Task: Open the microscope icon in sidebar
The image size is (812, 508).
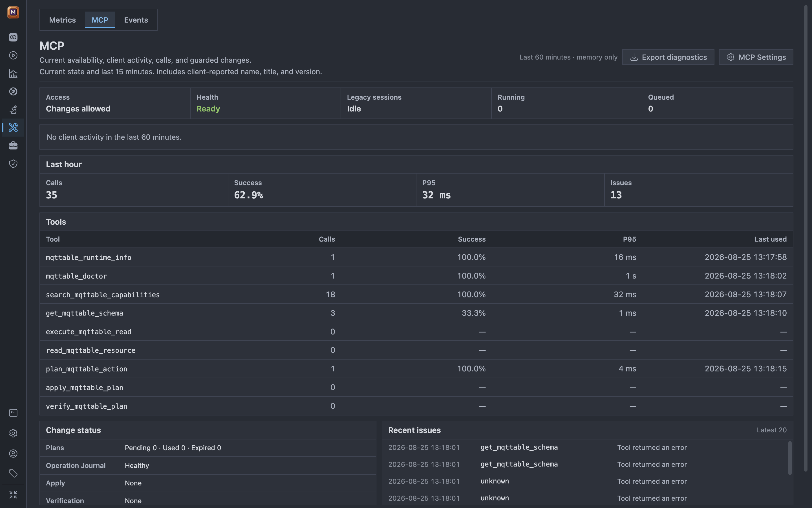Action: pos(13,110)
